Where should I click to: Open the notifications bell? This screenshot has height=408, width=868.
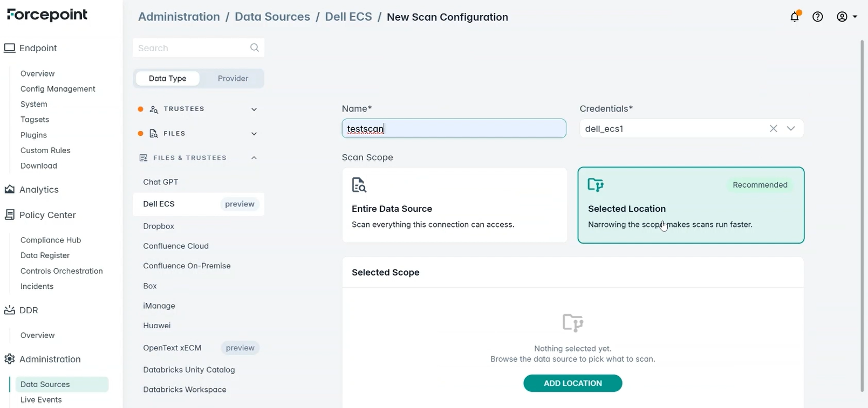tap(795, 17)
